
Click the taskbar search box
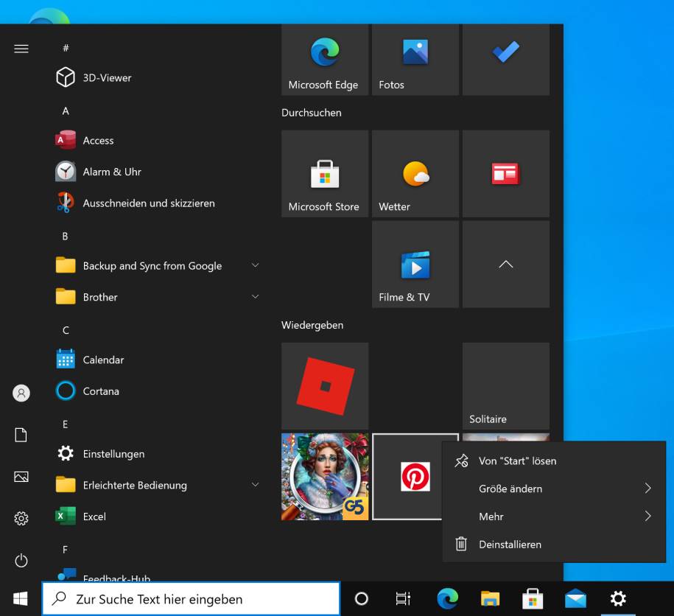192,599
